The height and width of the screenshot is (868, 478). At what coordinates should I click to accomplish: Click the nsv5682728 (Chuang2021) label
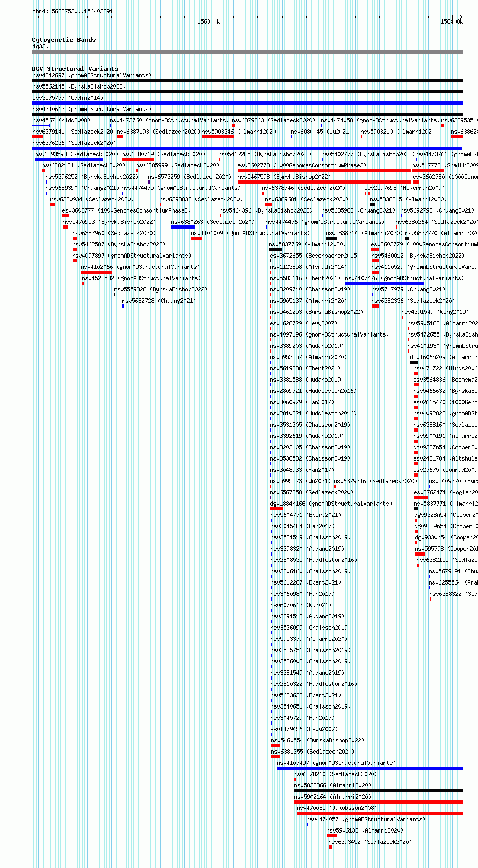click(160, 301)
